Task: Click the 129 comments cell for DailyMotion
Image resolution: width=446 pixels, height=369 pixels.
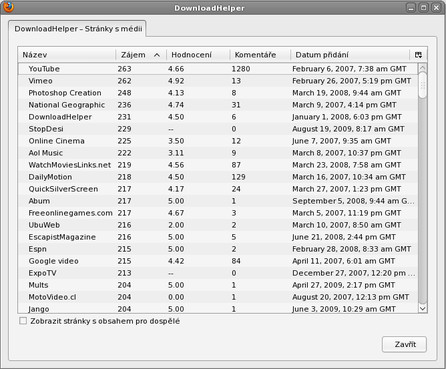Action: click(x=238, y=177)
